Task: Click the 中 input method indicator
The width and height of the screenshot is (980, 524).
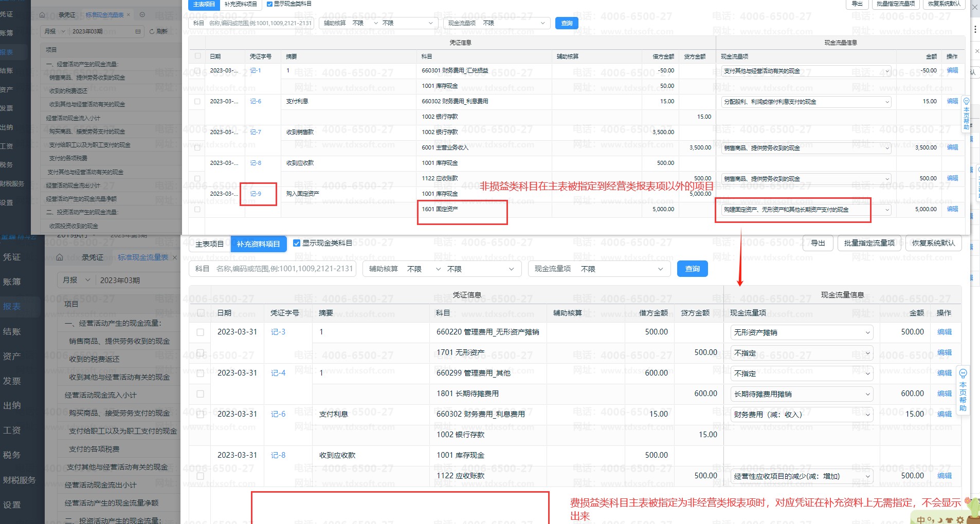Action: (x=921, y=519)
